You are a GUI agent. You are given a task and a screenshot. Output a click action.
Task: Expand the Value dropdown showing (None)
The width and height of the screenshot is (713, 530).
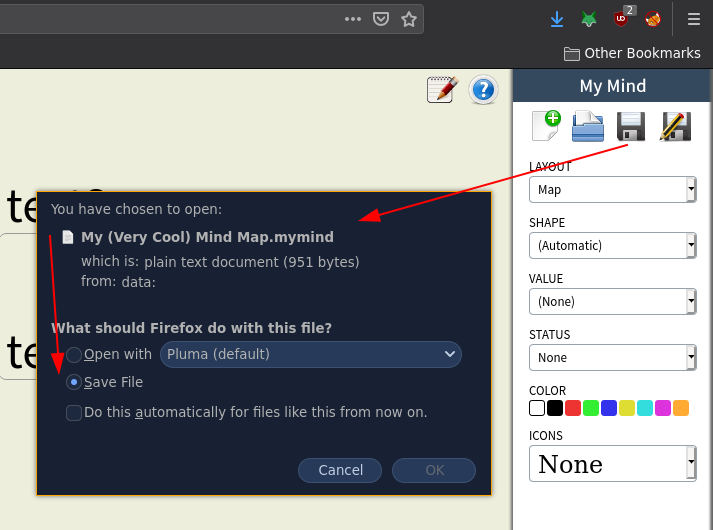[613, 301]
